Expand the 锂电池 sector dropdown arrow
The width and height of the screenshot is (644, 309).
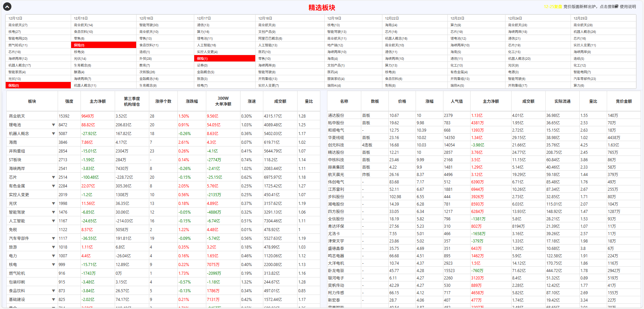53,125
